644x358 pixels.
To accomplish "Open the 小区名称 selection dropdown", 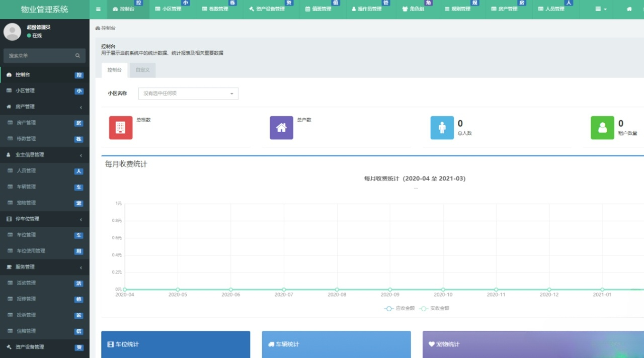I will (x=188, y=94).
